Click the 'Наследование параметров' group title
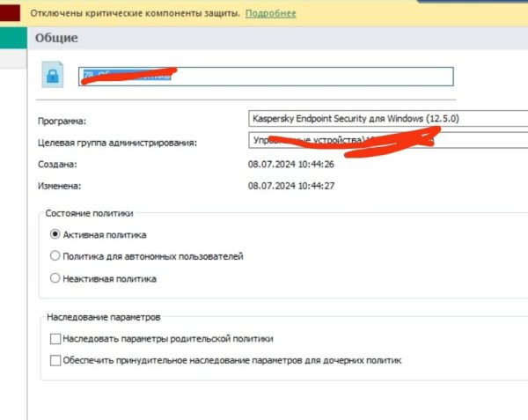This screenshot has height=420, width=528. coord(103,317)
